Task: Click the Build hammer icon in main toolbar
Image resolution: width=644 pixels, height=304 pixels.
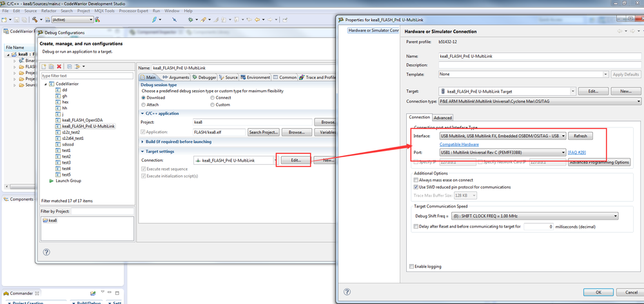Action: pos(35,19)
